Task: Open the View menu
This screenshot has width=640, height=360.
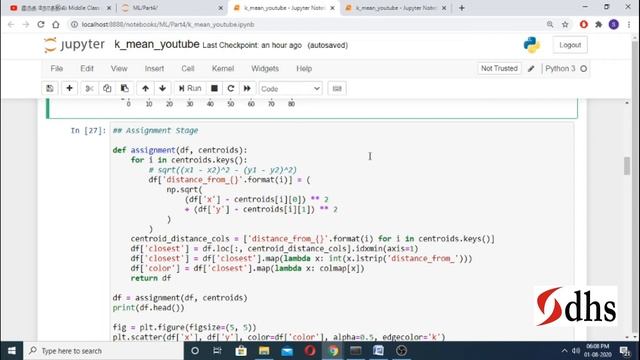Action: 119,69
